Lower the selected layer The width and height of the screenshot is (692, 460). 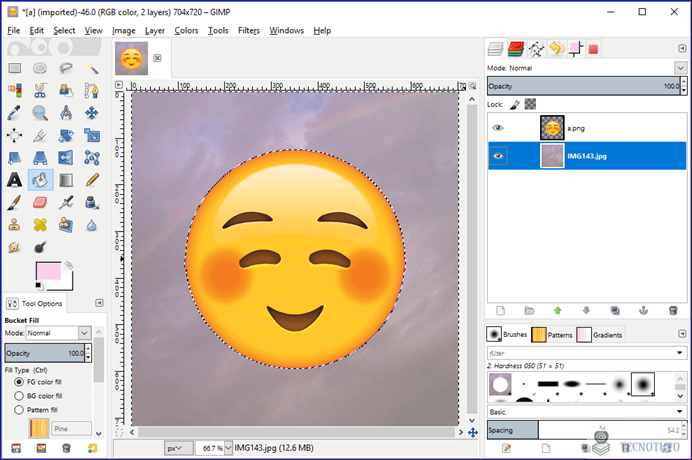click(x=586, y=311)
